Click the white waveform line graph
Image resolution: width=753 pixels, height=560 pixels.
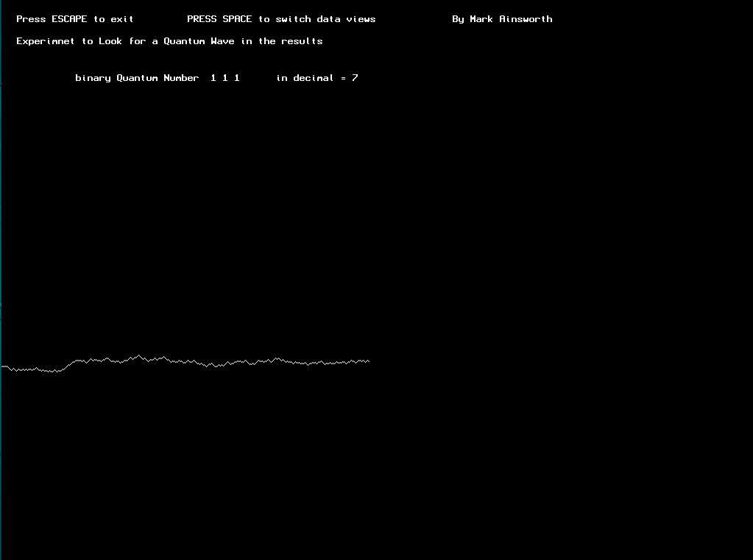point(185,364)
